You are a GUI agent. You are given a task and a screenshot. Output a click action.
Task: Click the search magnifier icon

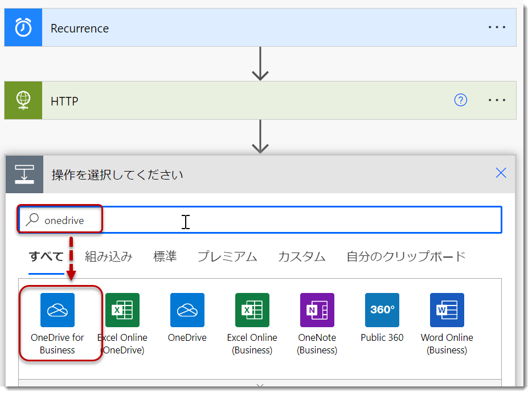click(32, 219)
